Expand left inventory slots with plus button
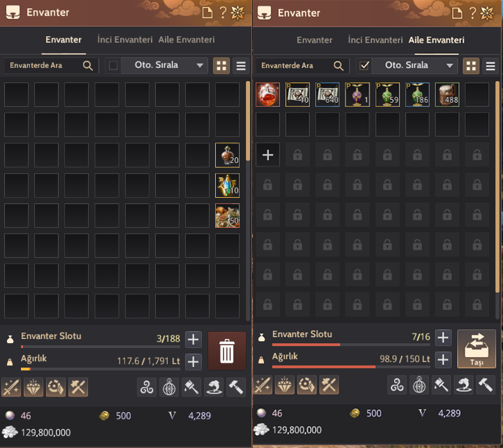 click(193, 339)
